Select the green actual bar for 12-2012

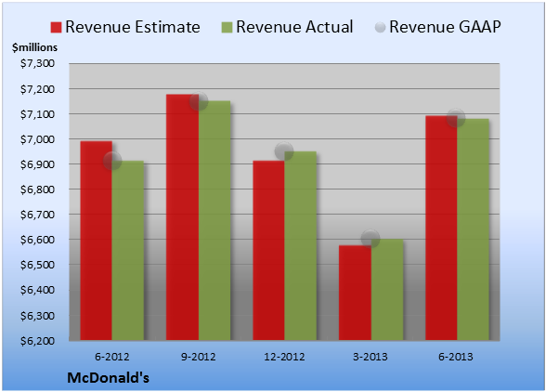[301, 245]
